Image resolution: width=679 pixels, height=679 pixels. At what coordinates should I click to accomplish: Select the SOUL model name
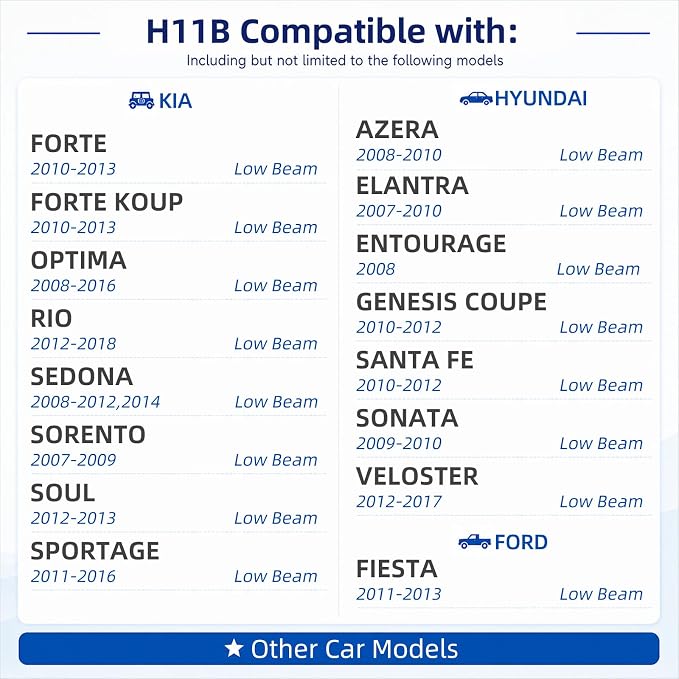(63, 493)
